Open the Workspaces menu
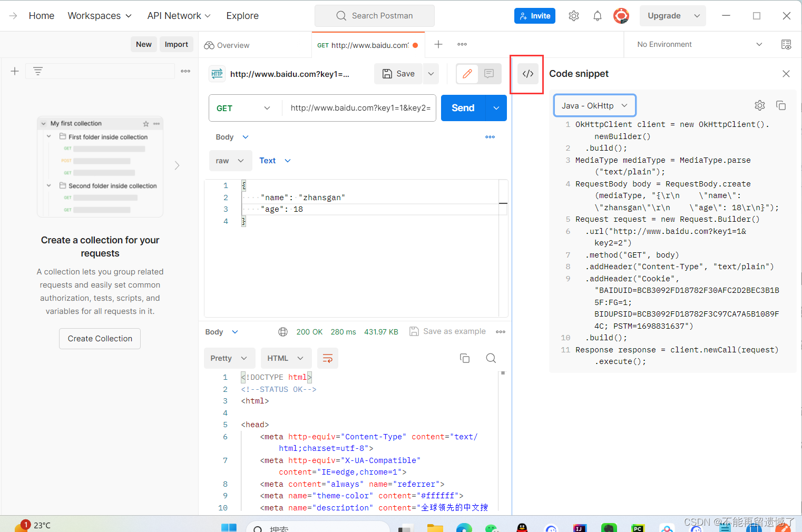The image size is (802, 532). tap(100, 16)
